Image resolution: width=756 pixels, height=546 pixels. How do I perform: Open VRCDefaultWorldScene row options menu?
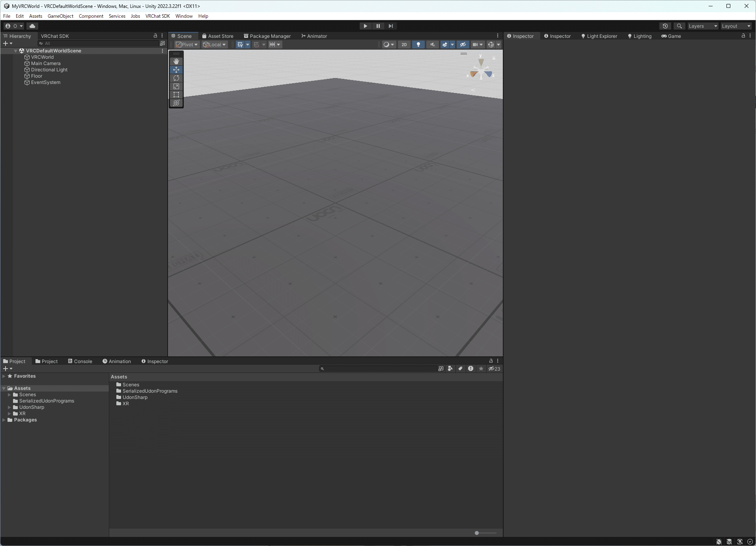(162, 51)
